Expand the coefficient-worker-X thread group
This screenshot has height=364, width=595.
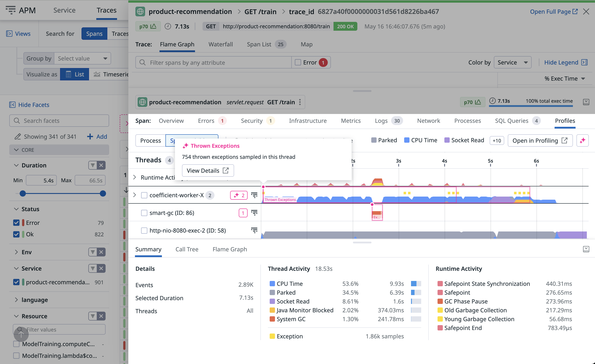135,195
